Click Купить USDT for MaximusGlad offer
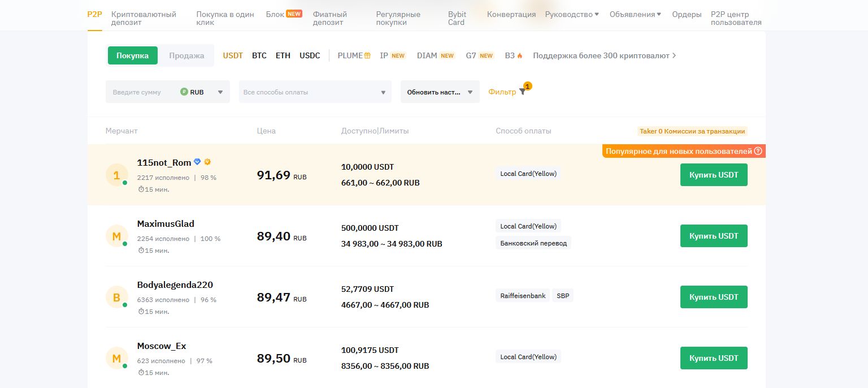The height and width of the screenshot is (388, 868). click(713, 236)
